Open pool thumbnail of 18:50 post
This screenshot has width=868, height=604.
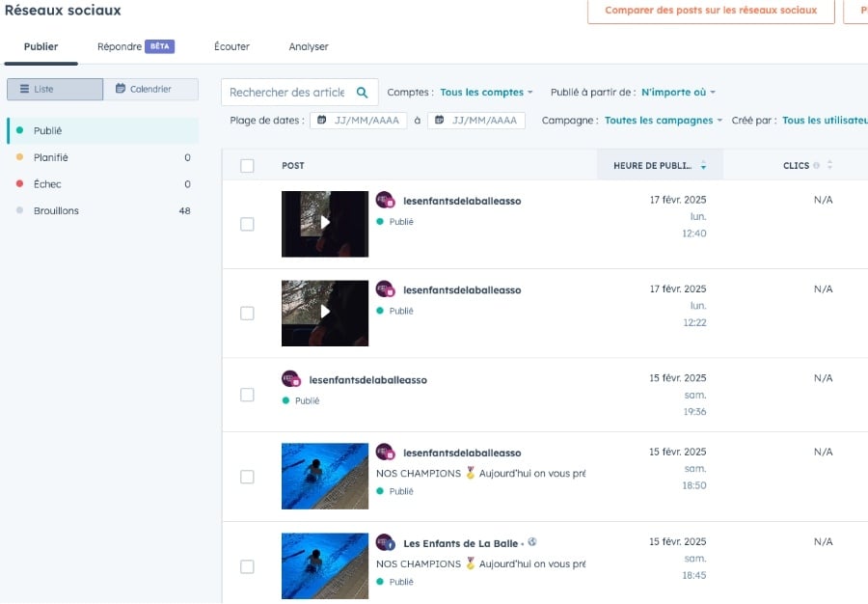tap(325, 476)
